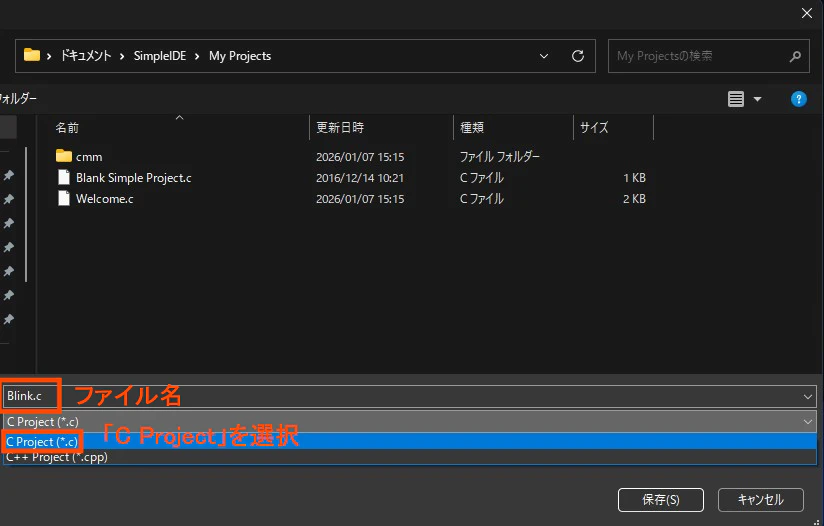Click the refresh icon beside the address bar

[578, 56]
